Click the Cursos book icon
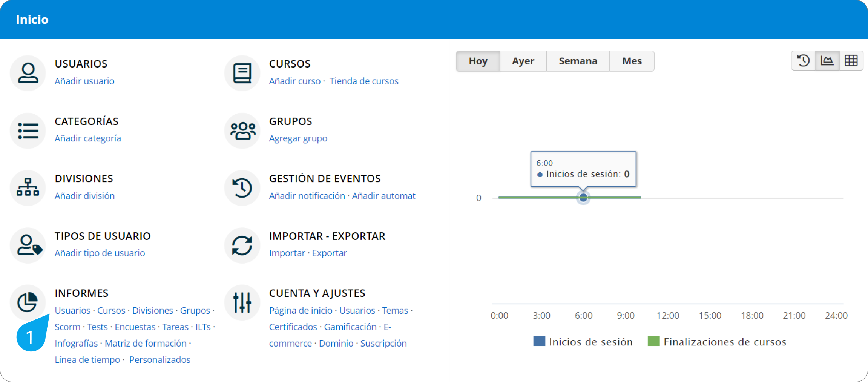Image resolution: width=868 pixels, height=382 pixels. tap(242, 73)
